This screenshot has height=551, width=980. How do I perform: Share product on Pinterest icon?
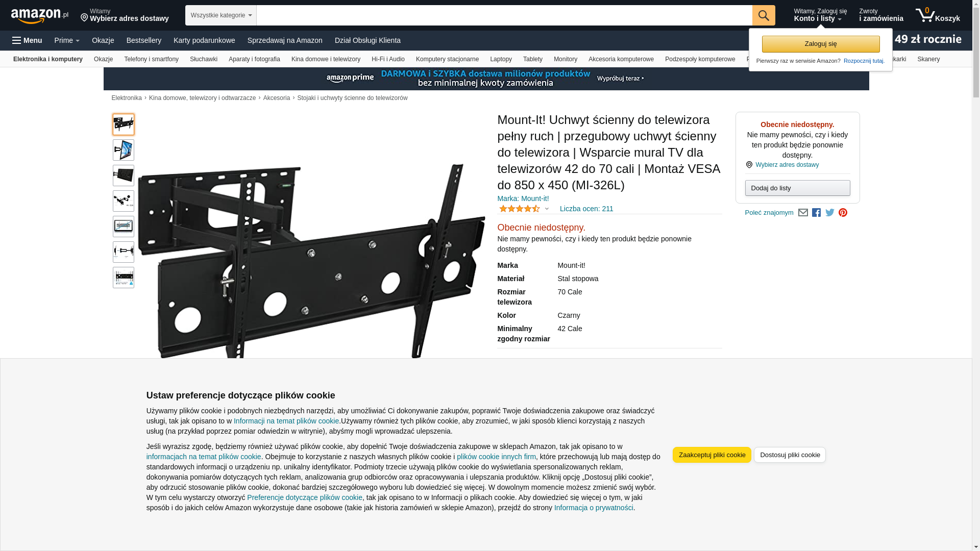click(x=843, y=213)
